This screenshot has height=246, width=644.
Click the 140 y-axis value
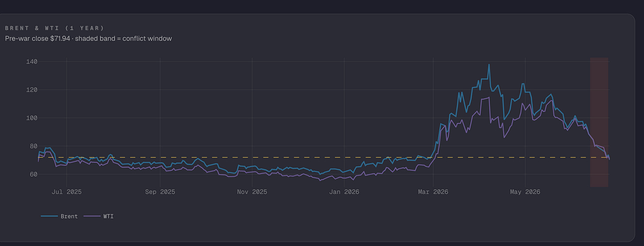(31, 61)
